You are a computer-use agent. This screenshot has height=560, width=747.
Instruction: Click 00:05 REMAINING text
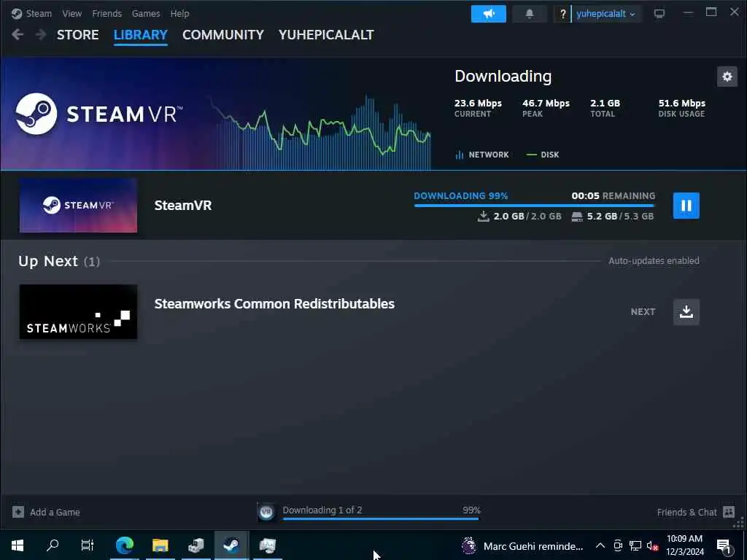coord(613,195)
